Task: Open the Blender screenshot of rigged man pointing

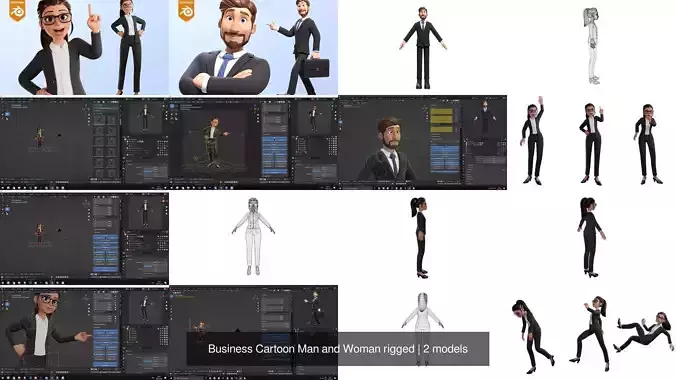Action: coord(254,143)
